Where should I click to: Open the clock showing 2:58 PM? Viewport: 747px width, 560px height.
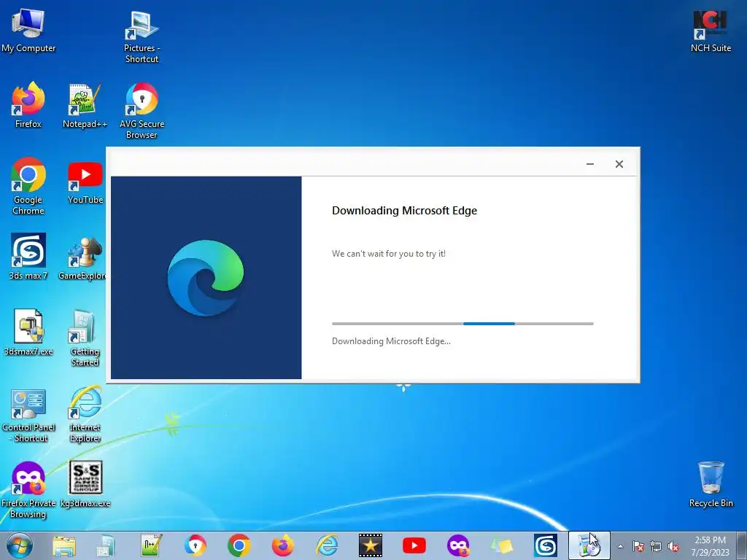coord(710,545)
